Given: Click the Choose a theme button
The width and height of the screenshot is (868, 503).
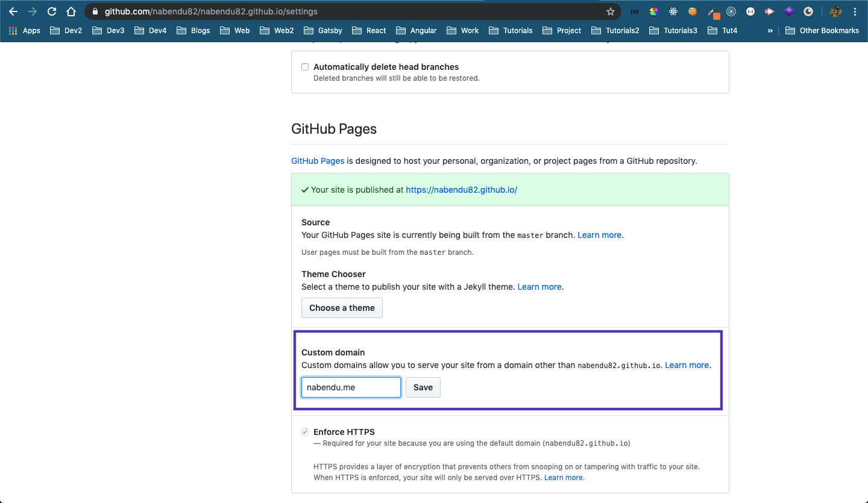Looking at the screenshot, I should (x=342, y=308).
